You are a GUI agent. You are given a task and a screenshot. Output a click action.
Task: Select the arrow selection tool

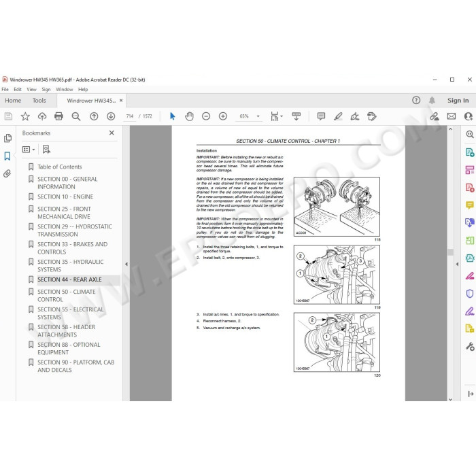pos(173,116)
